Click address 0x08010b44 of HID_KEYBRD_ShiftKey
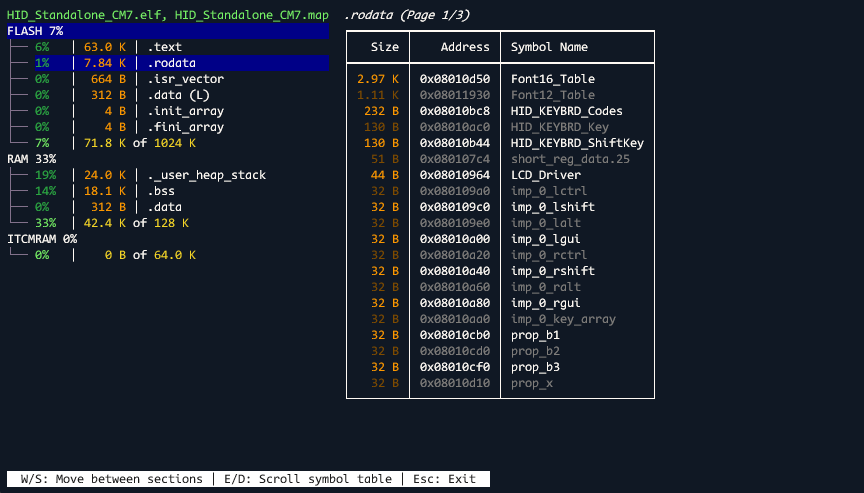 click(x=455, y=143)
